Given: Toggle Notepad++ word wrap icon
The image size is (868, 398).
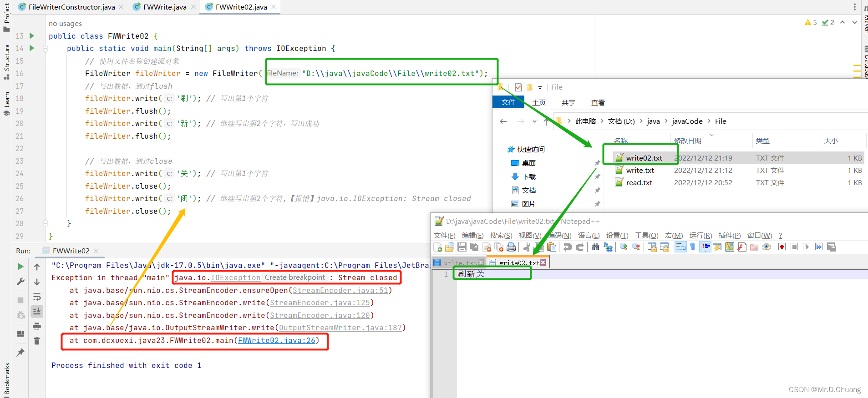Looking at the screenshot, I should click(x=680, y=247).
